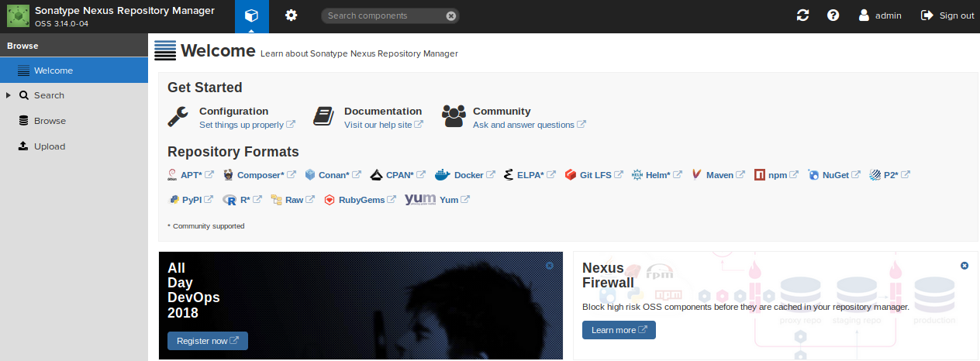Open the Help question mark icon

click(x=833, y=15)
